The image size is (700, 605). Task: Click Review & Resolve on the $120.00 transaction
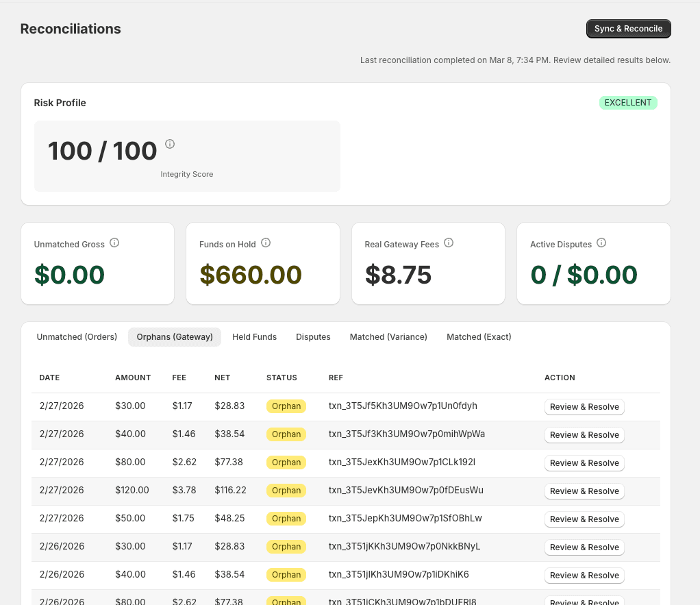tap(584, 491)
